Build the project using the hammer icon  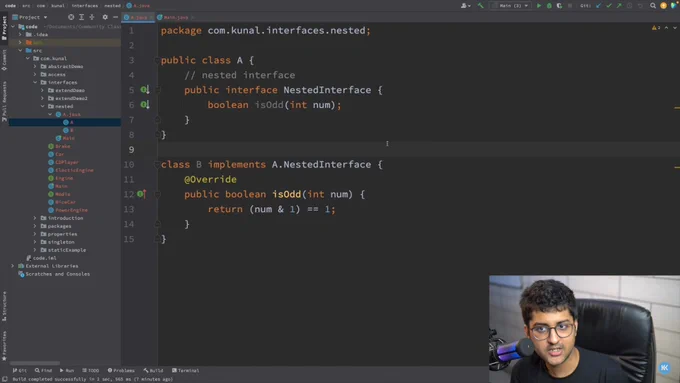481,6
